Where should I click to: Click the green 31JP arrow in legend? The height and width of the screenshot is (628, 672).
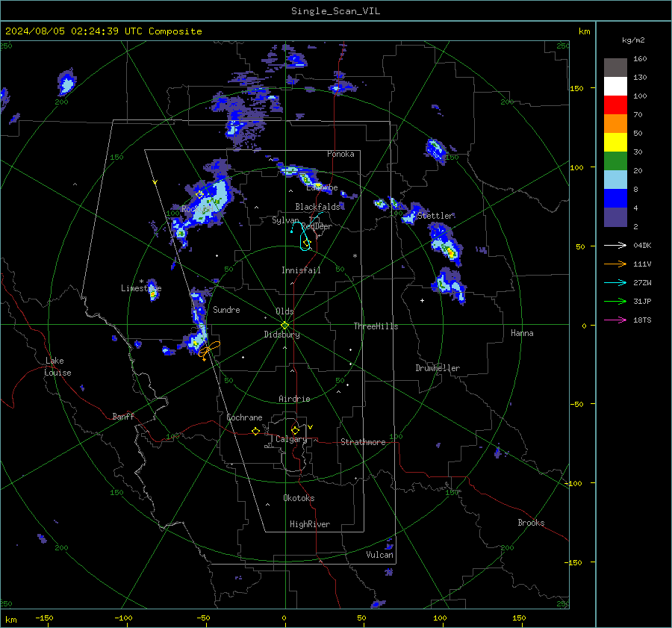(615, 302)
